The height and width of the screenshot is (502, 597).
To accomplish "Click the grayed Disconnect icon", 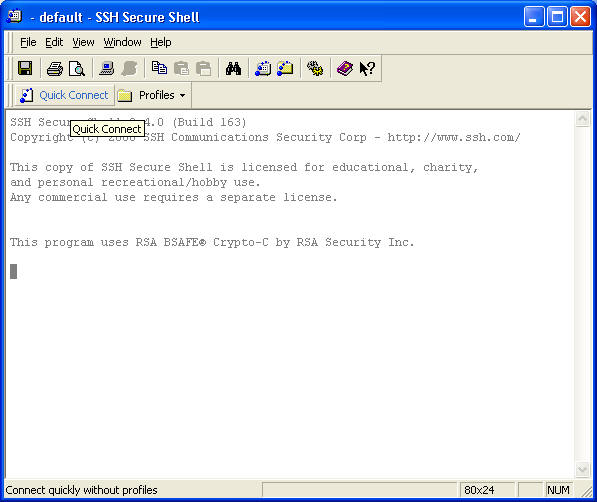I will 129,69.
